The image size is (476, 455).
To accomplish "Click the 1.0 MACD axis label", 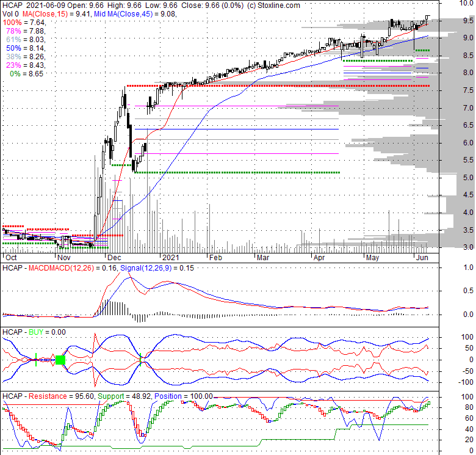I will coord(469,268).
